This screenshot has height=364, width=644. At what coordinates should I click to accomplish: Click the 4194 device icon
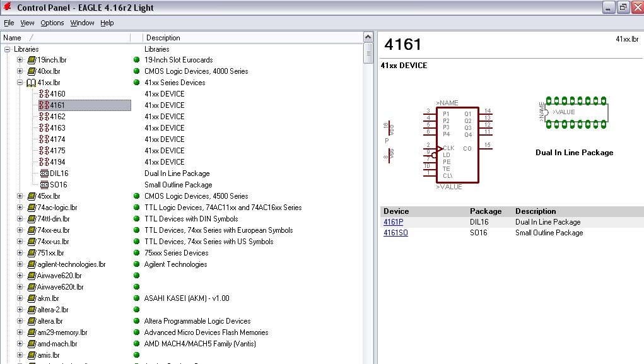[44, 162]
